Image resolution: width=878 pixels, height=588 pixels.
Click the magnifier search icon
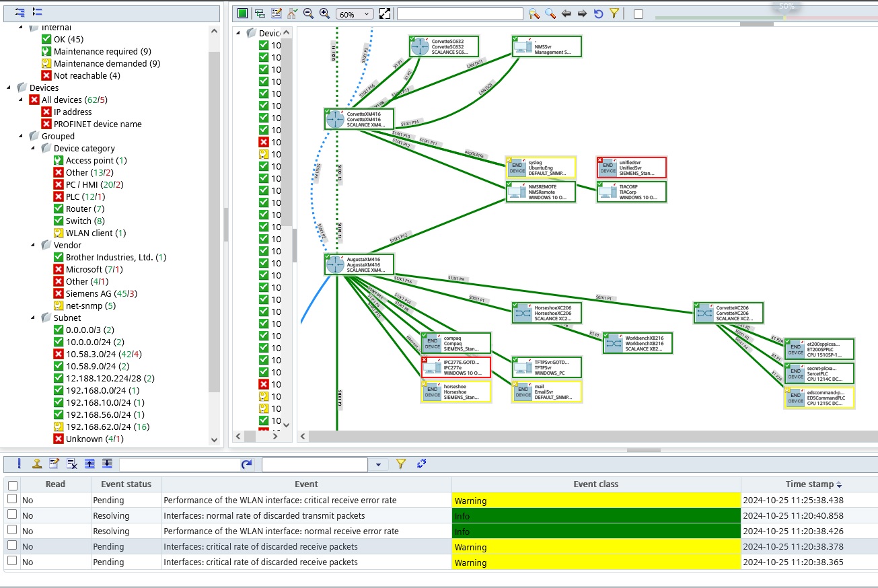coord(550,13)
